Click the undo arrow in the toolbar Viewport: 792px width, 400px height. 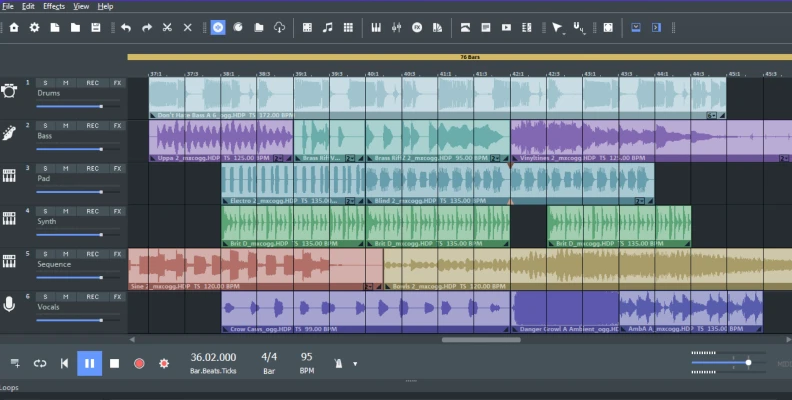click(x=126, y=27)
